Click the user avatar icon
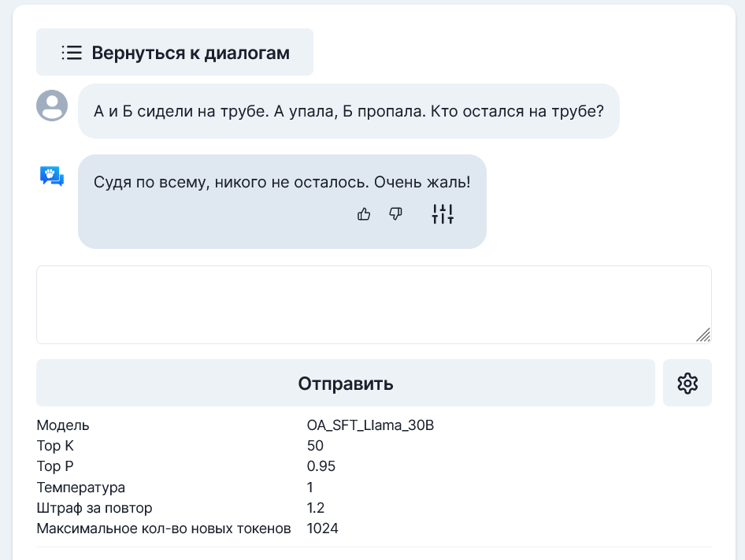Viewport: 745px width, 560px height. tap(52, 106)
